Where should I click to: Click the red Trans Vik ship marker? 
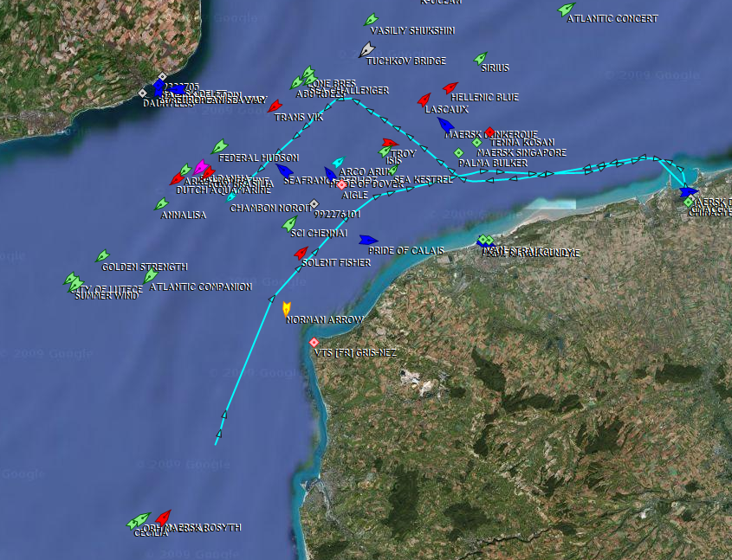(x=275, y=106)
